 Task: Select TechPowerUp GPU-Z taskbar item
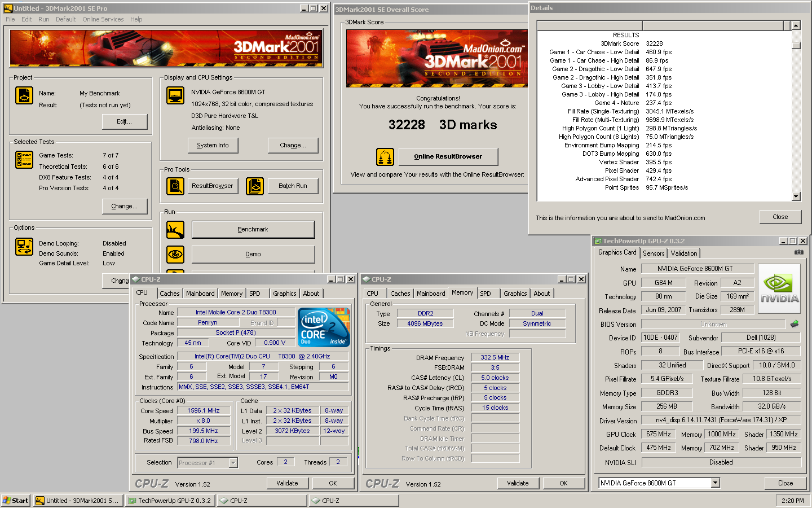[171, 501]
